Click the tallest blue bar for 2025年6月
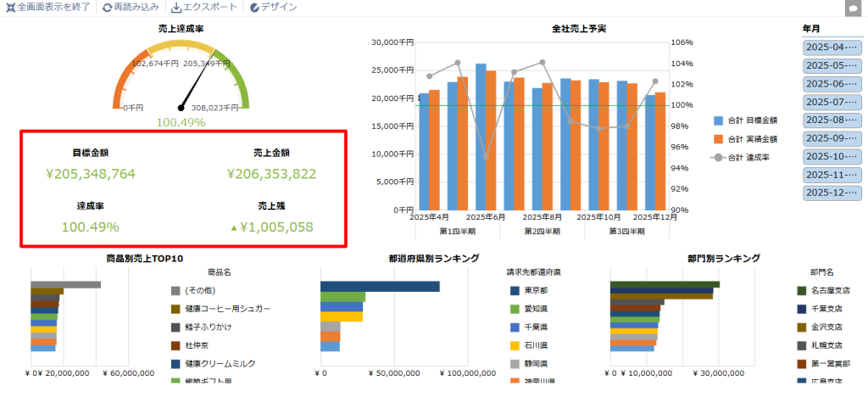The height and width of the screenshot is (403, 868). [481, 137]
